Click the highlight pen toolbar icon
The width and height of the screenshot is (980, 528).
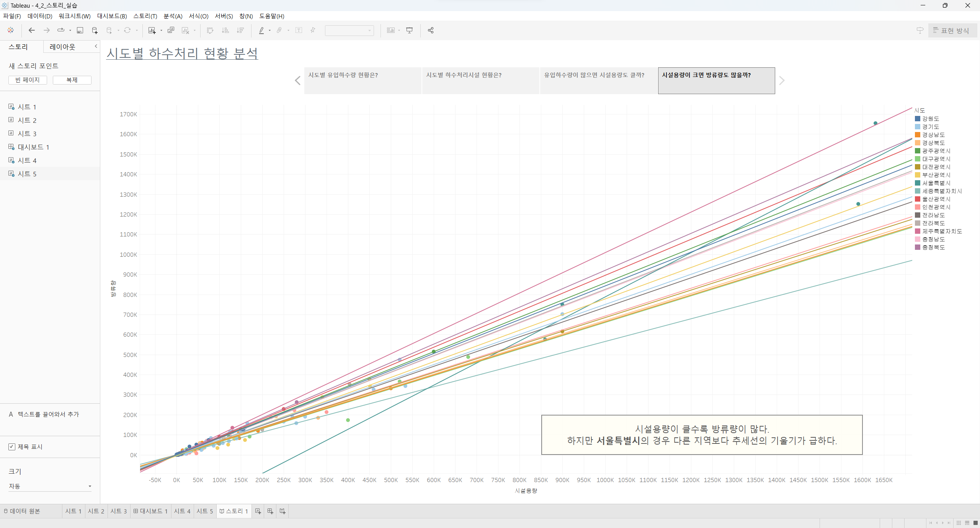click(x=261, y=30)
